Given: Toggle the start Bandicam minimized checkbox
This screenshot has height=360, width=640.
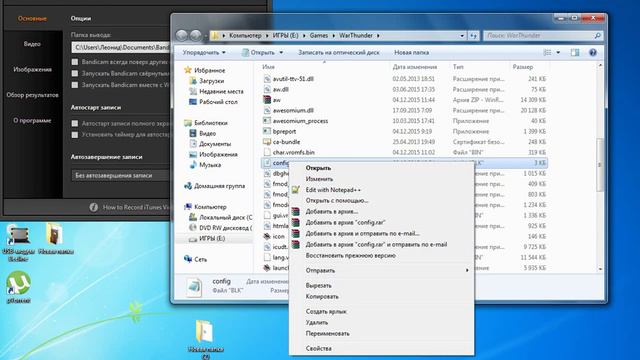Looking at the screenshot, I should 75,73.
